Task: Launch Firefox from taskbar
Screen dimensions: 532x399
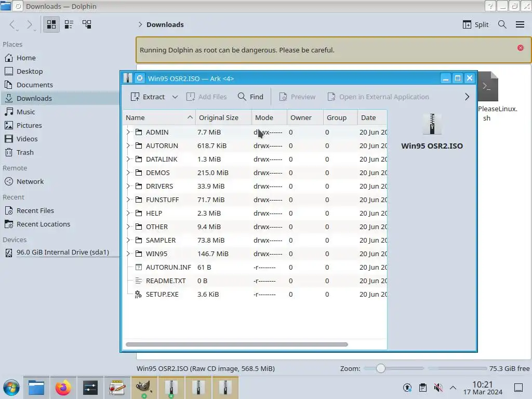Action: (x=63, y=388)
